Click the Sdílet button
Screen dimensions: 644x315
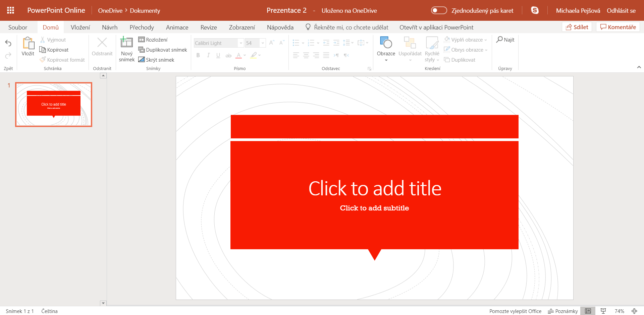[577, 27]
